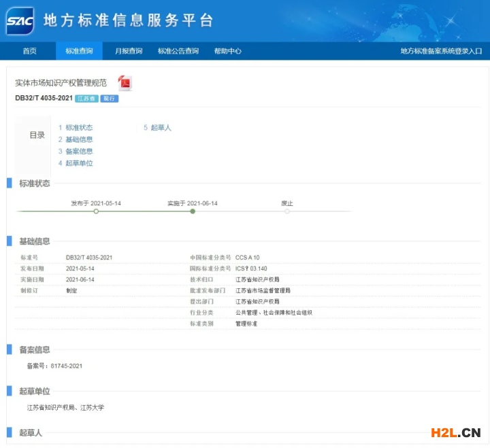Click the 发布于 2021-05-14 timeline marker

coord(96,211)
